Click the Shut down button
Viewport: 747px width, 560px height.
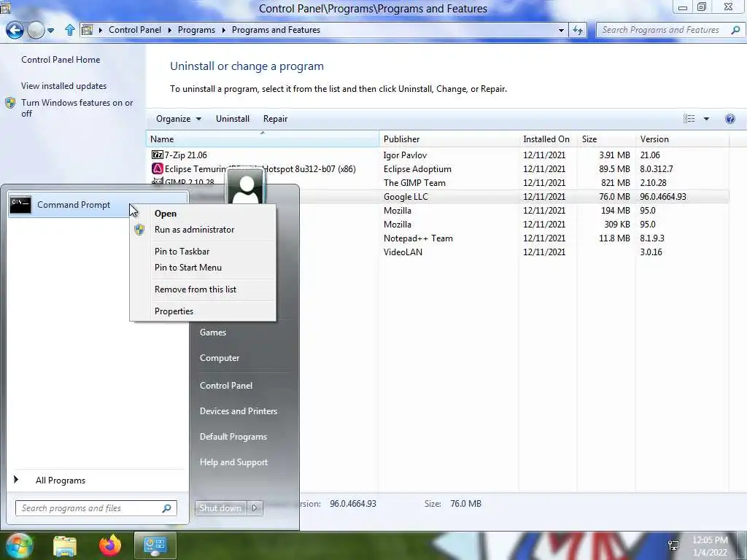[220, 508]
